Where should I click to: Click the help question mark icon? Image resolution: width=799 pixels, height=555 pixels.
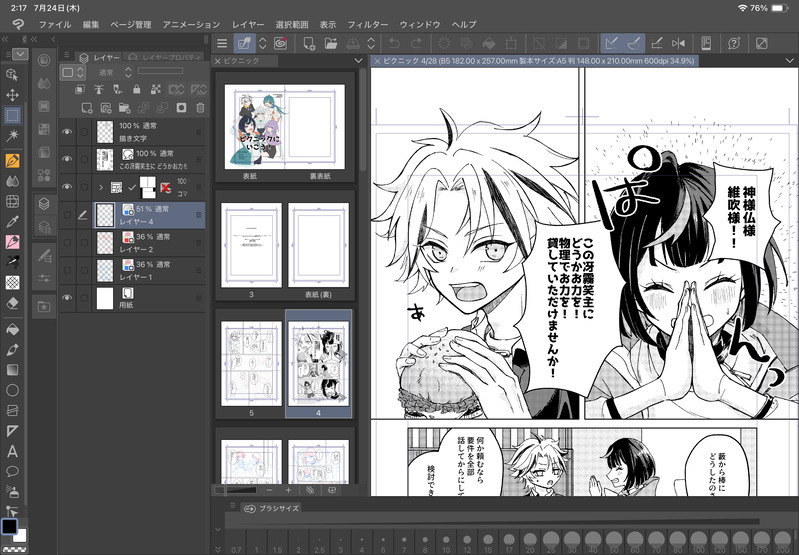[x=734, y=44]
